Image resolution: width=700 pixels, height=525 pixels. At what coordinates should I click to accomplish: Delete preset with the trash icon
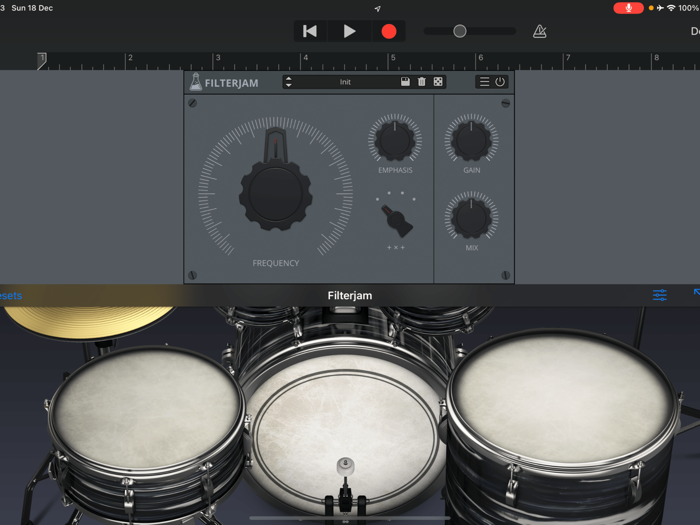pyautogui.click(x=421, y=82)
